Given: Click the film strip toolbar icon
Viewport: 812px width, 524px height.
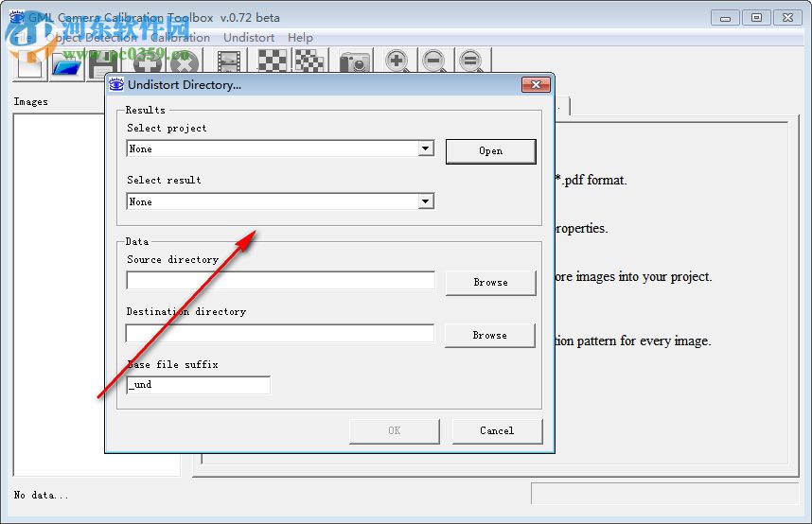Looking at the screenshot, I should pos(229,62).
